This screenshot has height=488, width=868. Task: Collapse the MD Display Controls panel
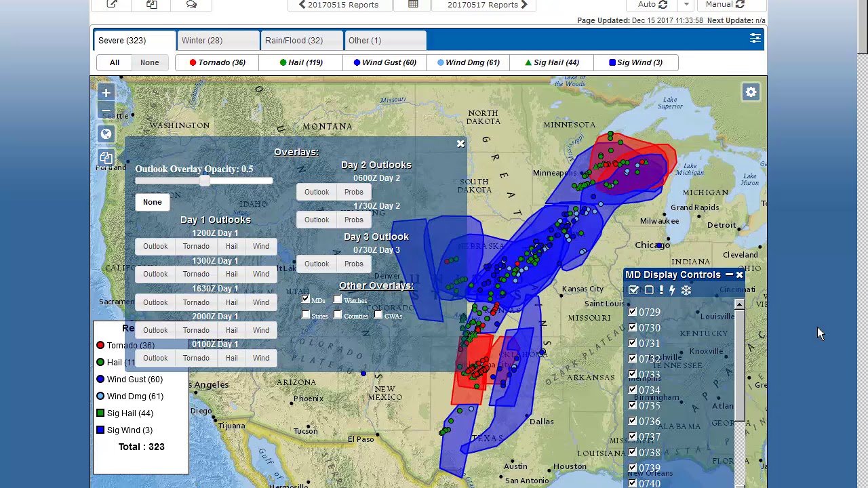[729, 274]
